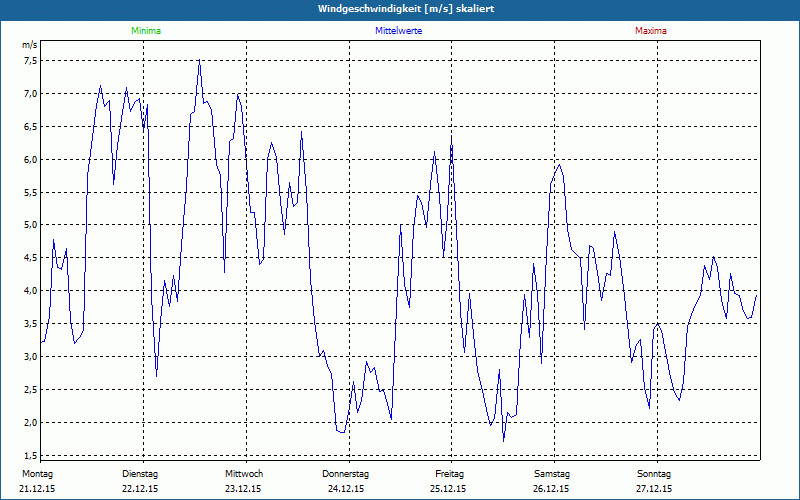
Task: Click the 4,5 y-axis value
Action: click(x=30, y=258)
